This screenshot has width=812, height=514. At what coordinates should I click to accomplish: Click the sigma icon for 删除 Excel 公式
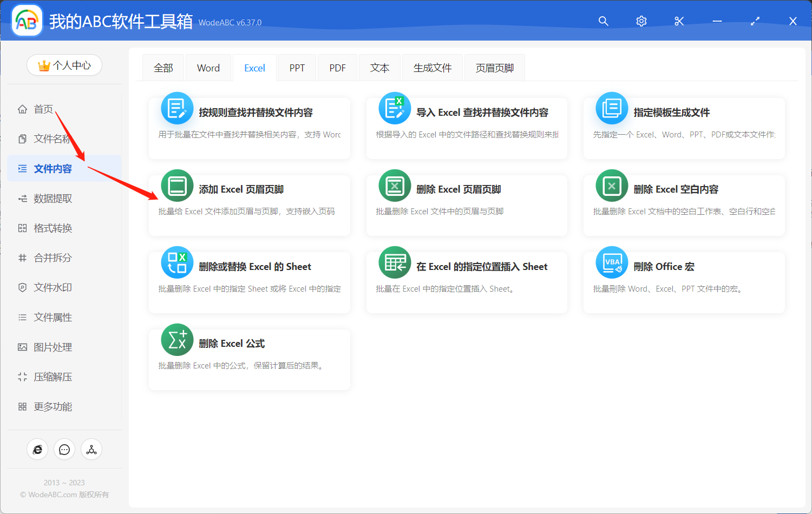[177, 340]
